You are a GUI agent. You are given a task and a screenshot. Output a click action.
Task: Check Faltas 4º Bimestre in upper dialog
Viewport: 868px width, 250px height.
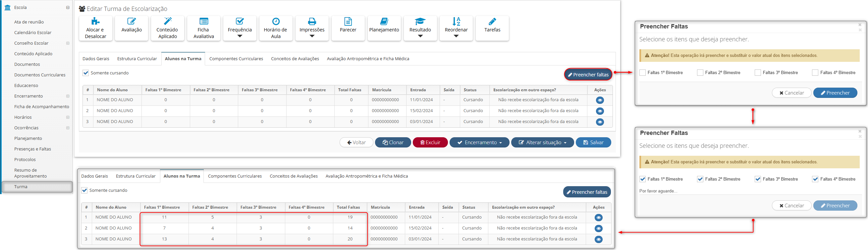(x=815, y=73)
